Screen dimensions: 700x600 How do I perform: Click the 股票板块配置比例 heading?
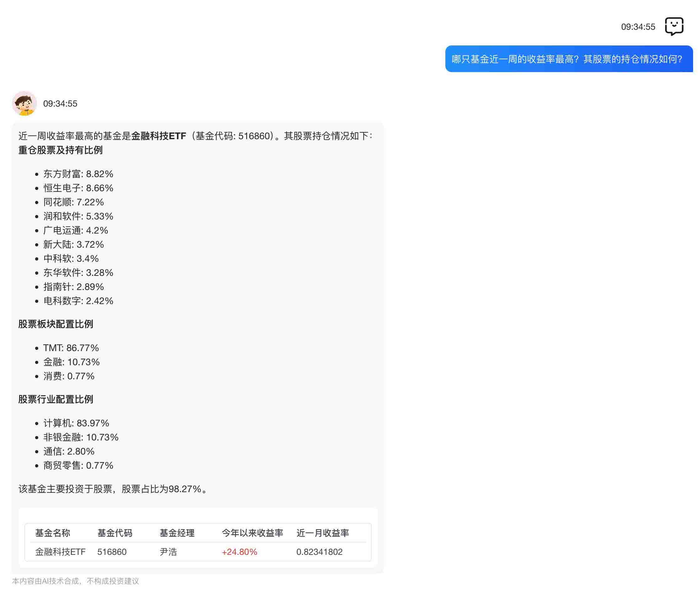[56, 324]
